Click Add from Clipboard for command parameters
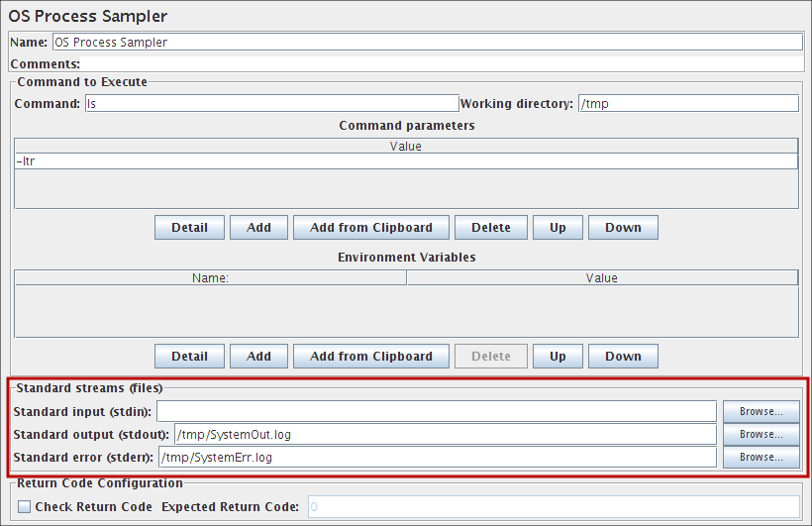The width and height of the screenshot is (812, 526). click(x=371, y=228)
